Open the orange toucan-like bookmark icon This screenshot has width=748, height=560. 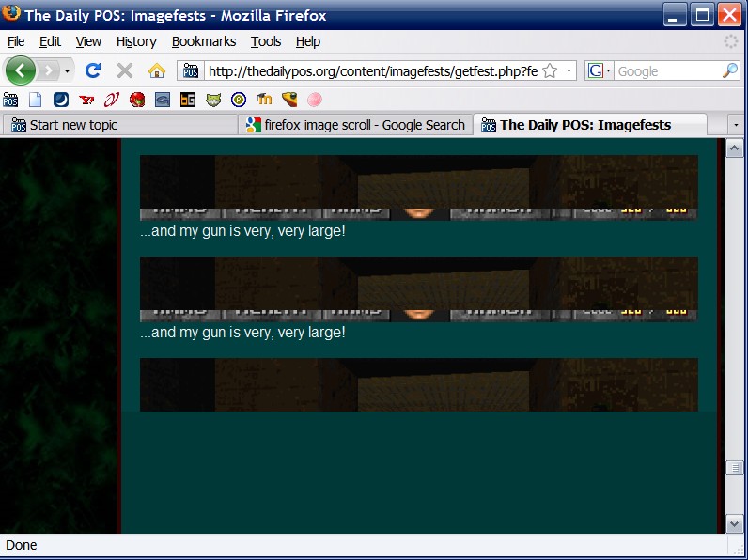[289, 100]
